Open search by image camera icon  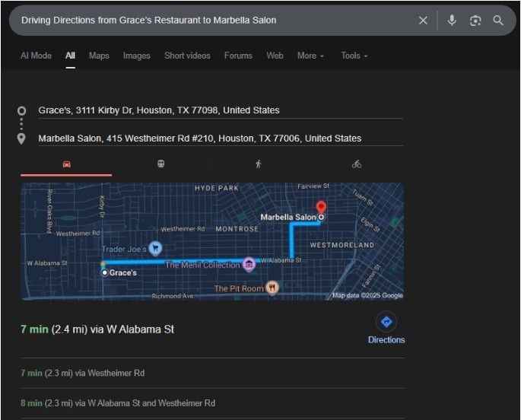(475, 21)
